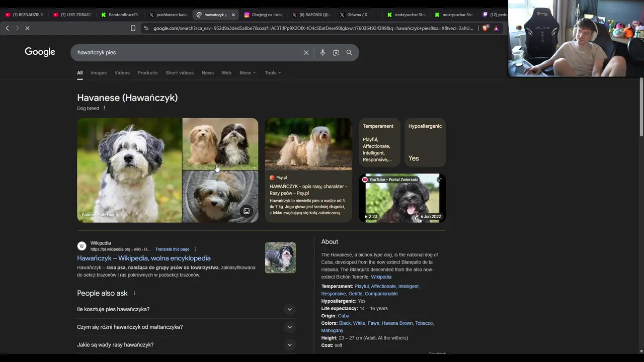Stop loading the page
The width and height of the screenshot is (644, 362).
point(28,28)
